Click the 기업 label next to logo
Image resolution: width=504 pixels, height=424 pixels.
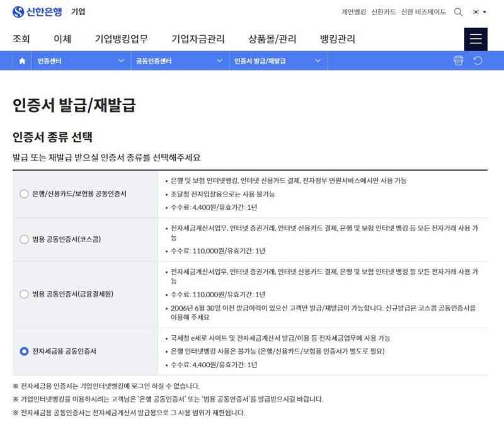78,12
